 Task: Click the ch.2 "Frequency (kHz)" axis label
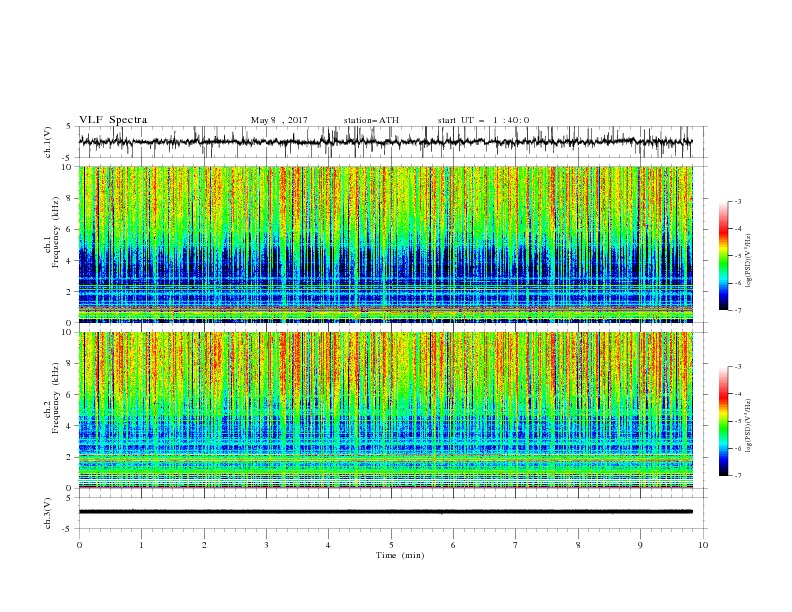tap(56, 397)
